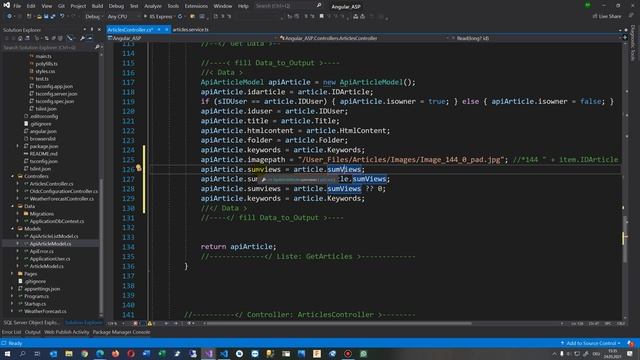Select ArticleModel.cs in the tree

(47, 266)
